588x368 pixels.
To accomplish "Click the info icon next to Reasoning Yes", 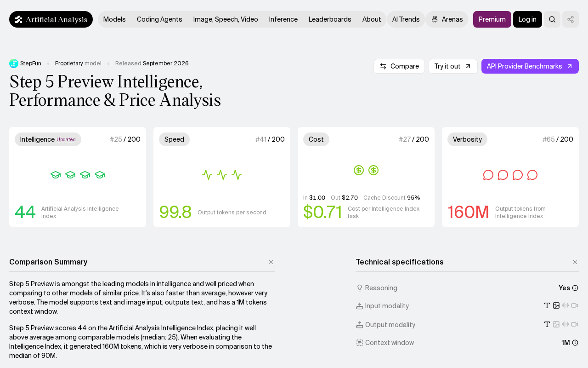I will 575,288.
